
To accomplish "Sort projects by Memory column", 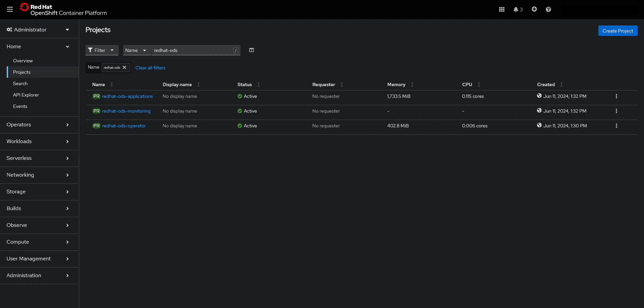I will click(x=400, y=84).
